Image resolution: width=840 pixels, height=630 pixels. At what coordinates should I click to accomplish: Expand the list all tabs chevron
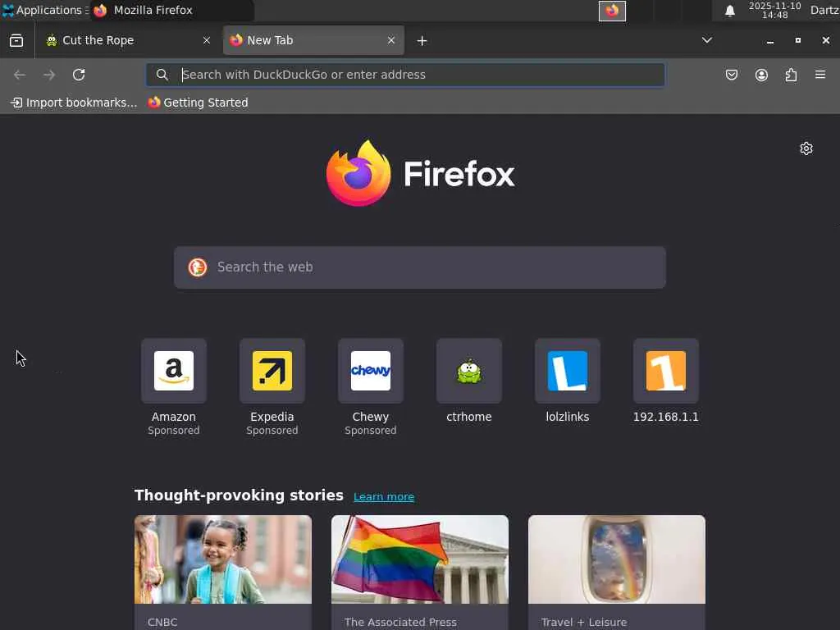point(707,40)
